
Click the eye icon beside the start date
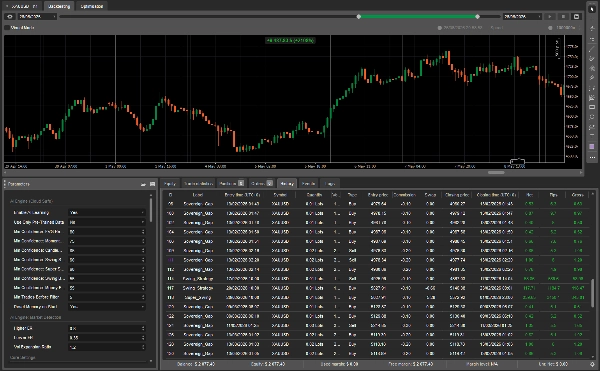tap(10, 16)
